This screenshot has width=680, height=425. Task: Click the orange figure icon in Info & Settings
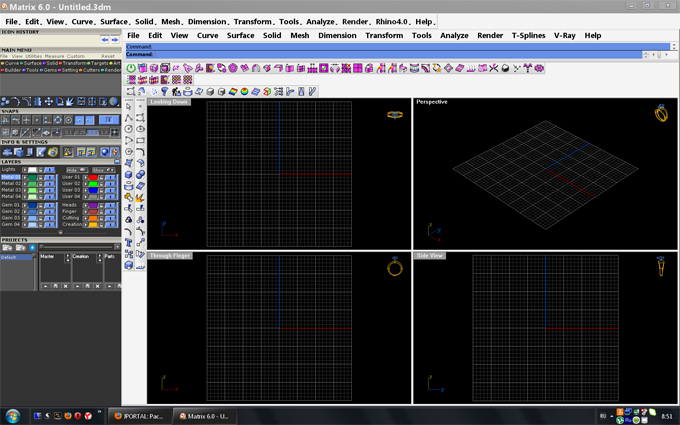coord(114,152)
